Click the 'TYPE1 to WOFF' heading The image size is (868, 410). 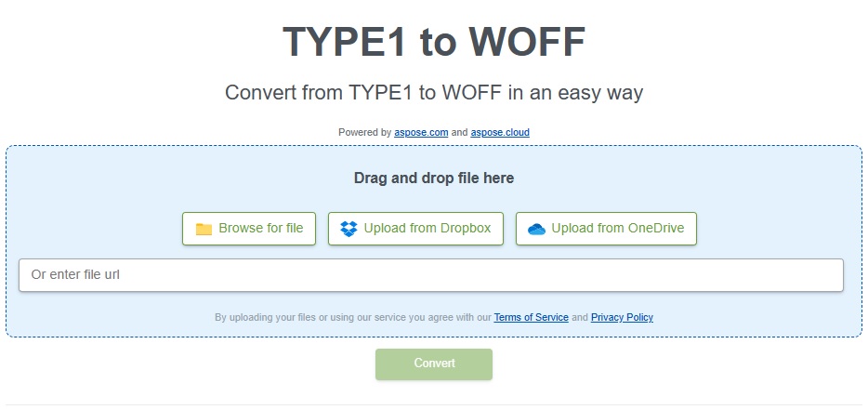tap(434, 42)
